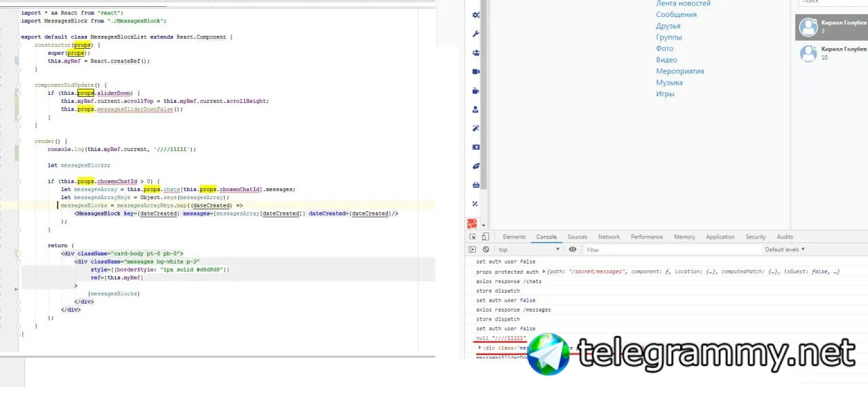Go to the Фото link
The width and height of the screenshot is (868, 395).
coord(665,48)
